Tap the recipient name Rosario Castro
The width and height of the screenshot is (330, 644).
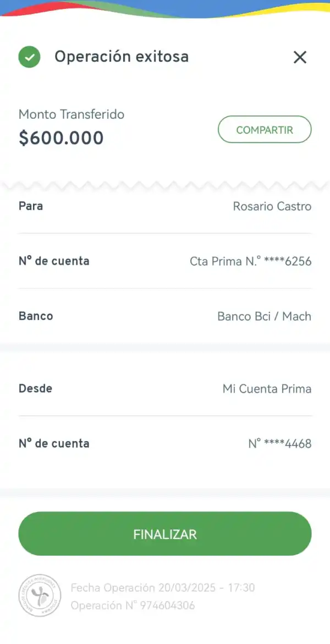coord(272,207)
